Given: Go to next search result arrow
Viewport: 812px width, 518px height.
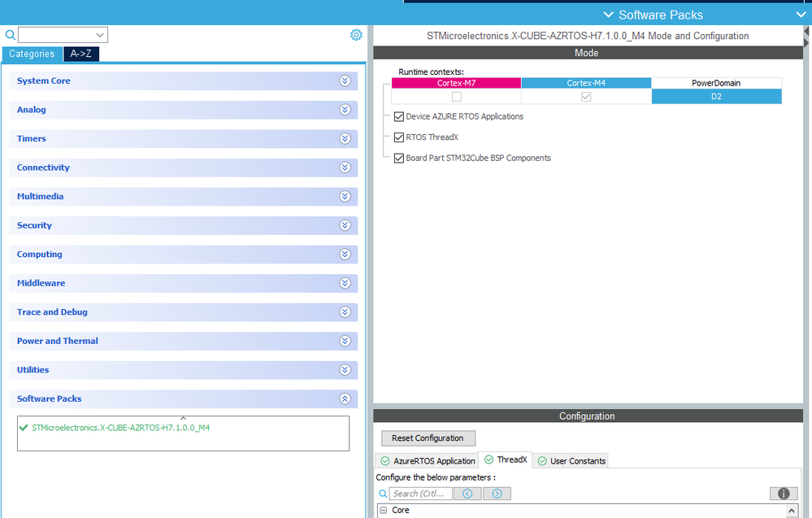Looking at the screenshot, I should 497,494.
